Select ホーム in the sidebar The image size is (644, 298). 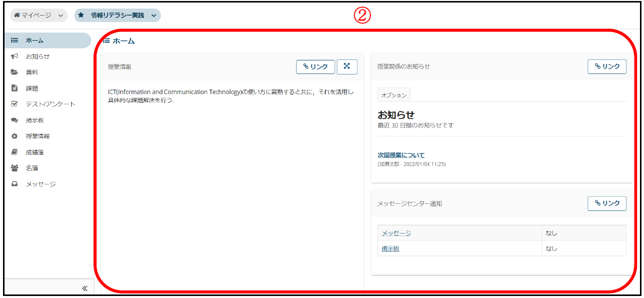pyautogui.click(x=48, y=40)
